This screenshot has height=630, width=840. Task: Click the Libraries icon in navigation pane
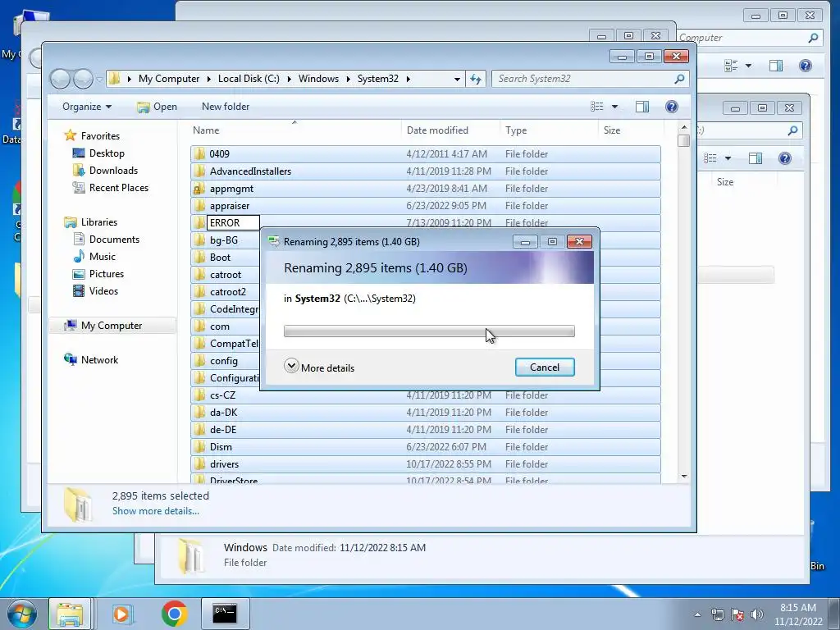point(71,221)
